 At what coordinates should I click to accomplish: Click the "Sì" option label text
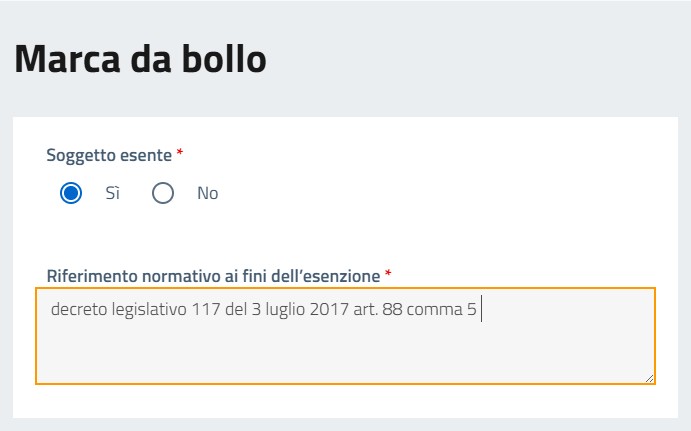[x=113, y=194]
